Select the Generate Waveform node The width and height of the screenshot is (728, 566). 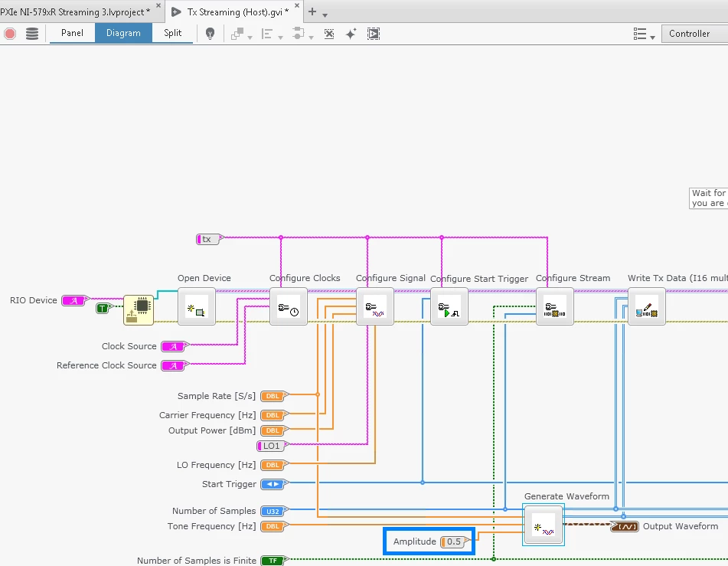(543, 524)
